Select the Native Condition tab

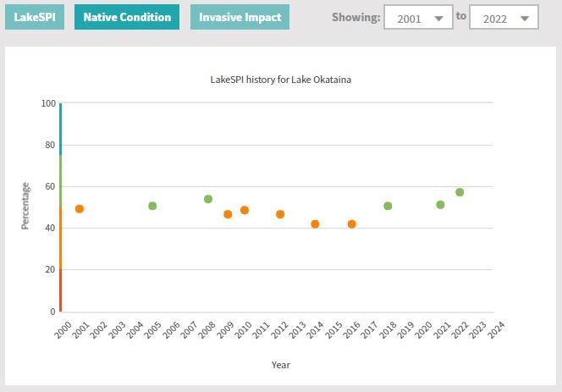tap(126, 17)
